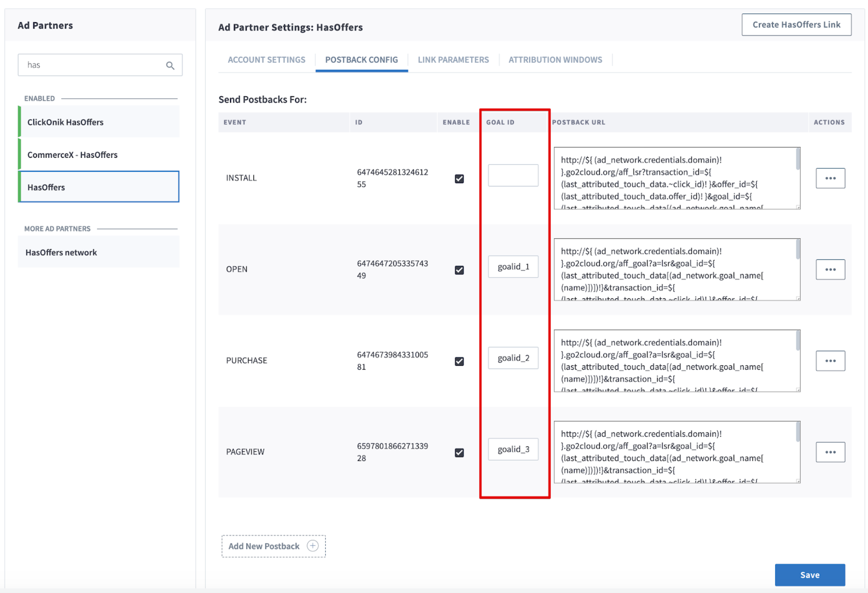
Task: Open actions menu for INSTALL row
Action: pyautogui.click(x=830, y=178)
